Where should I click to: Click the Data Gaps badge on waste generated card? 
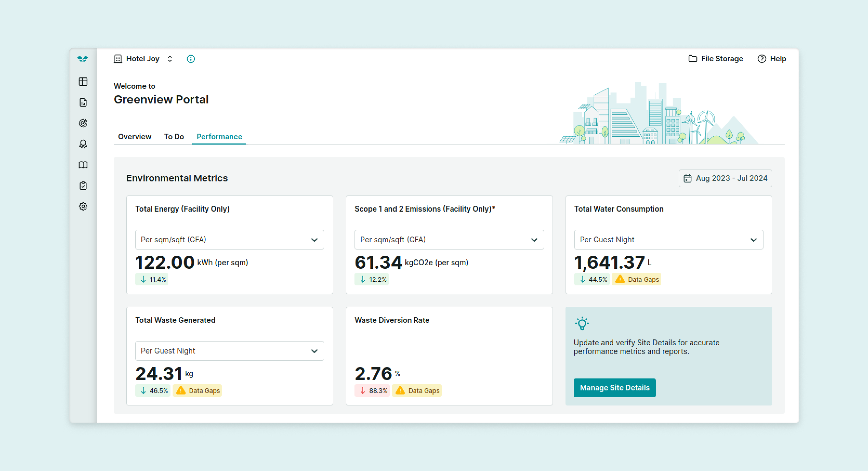[197, 390]
